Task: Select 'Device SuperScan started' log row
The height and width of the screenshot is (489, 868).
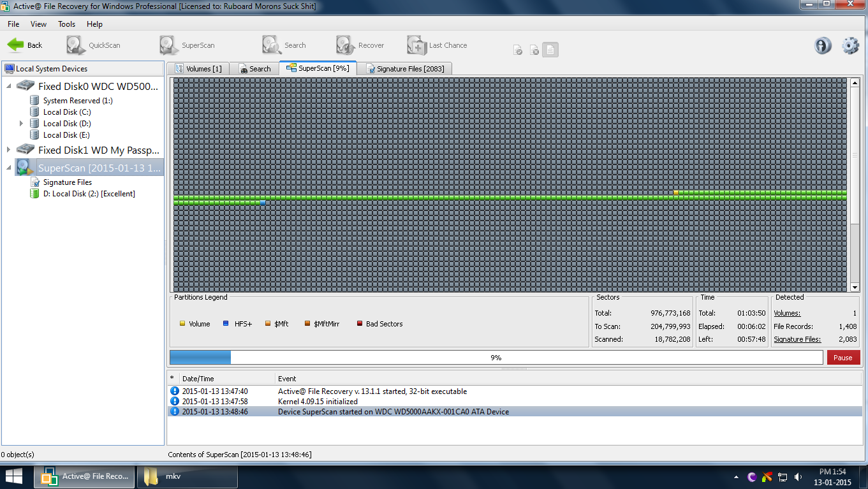Action: pos(515,412)
